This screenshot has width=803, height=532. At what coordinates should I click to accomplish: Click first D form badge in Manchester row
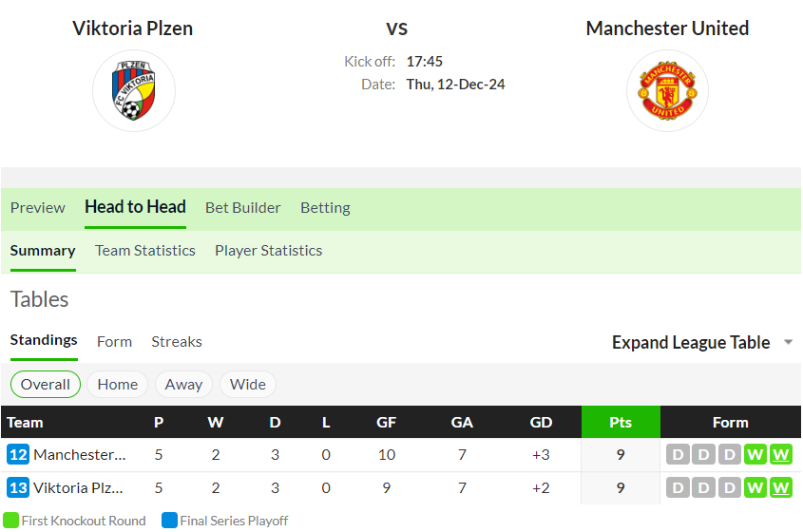pos(678,455)
